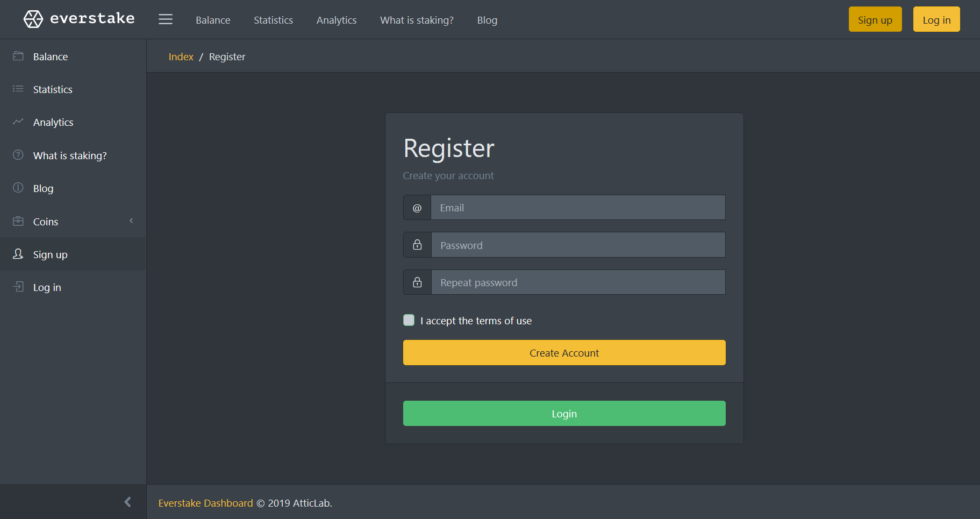The width and height of the screenshot is (980, 519).
Task: Click the green Login button
Action: pos(564,414)
